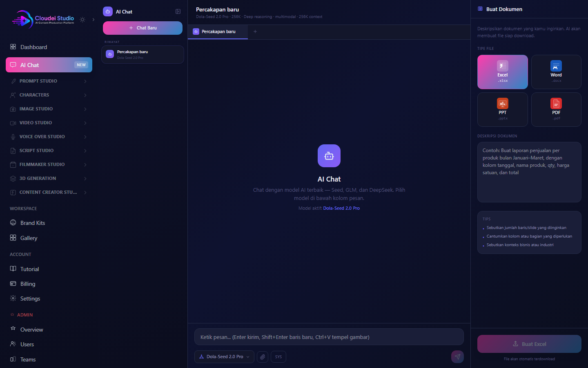This screenshot has width=588, height=368.
Task: Click the NEW badge on AI Chat
Action: coord(81,65)
